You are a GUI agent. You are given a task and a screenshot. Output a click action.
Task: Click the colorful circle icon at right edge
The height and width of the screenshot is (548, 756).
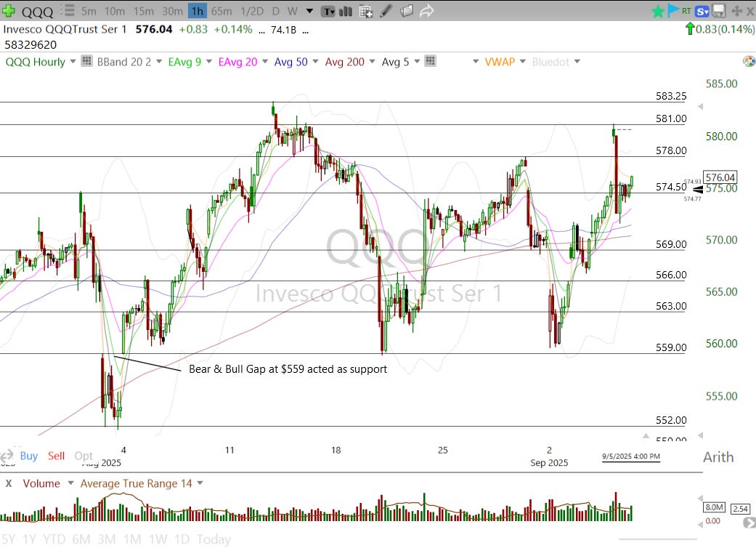pyautogui.click(x=749, y=61)
